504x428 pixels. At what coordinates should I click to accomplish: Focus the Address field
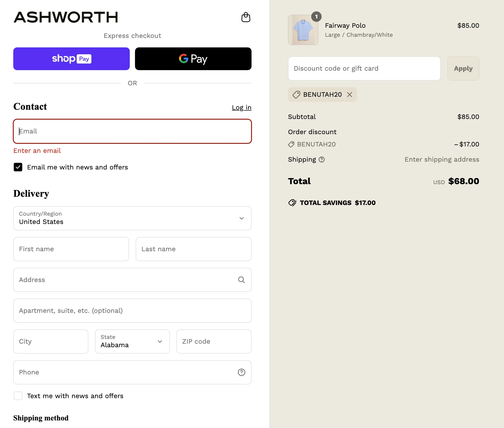(x=132, y=280)
